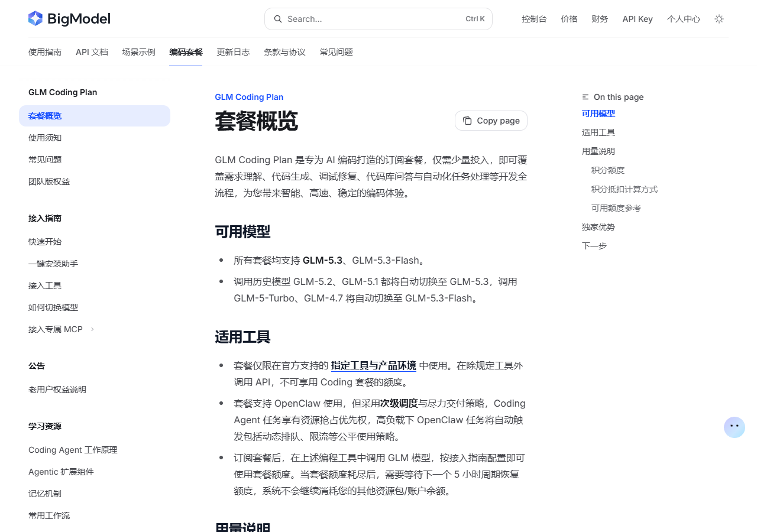757x532 pixels.
Task: Open 接入工具 in the sidebar
Action: click(95, 286)
